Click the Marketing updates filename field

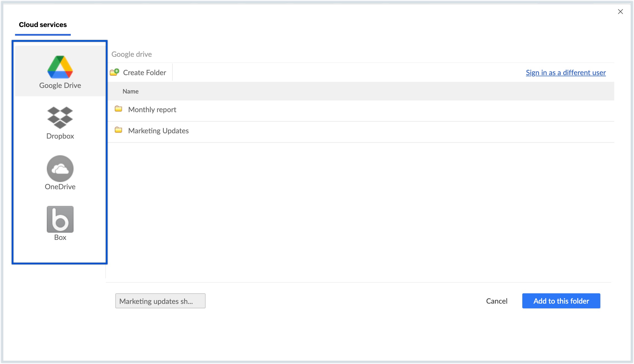pos(160,301)
